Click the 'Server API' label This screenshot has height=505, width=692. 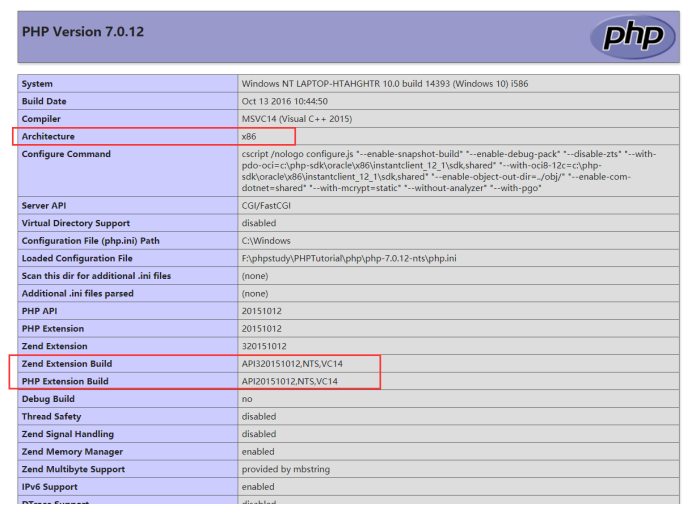click(44, 206)
